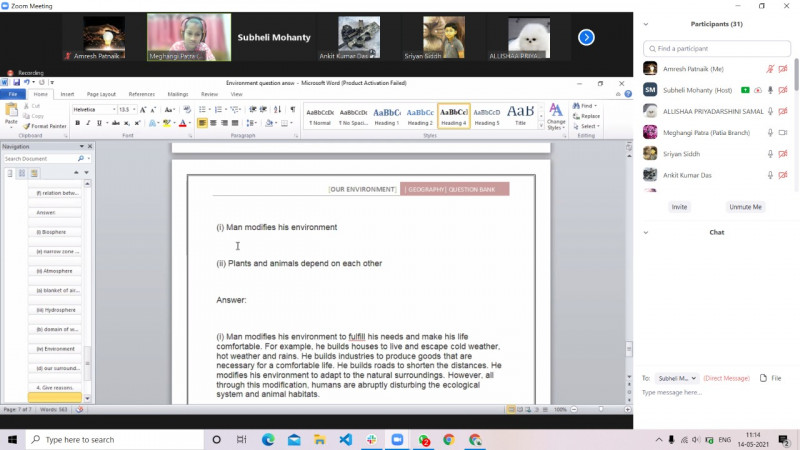Switch to the Insert ribbon tab
The image size is (800, 450).
tap(67, 94)
